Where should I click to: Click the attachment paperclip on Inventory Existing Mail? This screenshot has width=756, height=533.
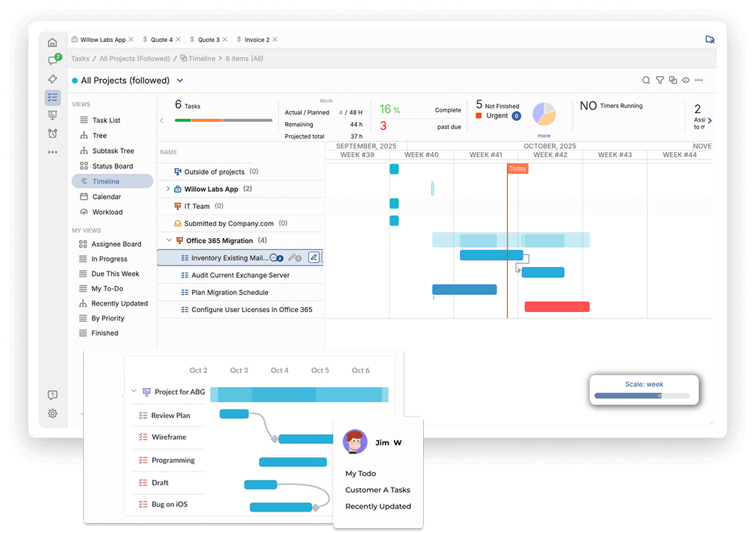(x=292, y=257)
